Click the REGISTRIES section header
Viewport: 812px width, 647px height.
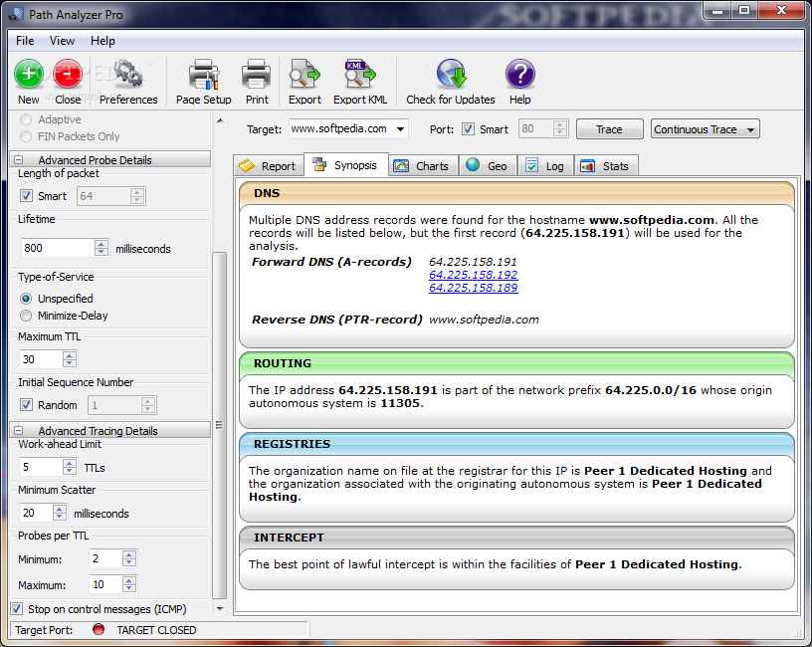tap(516, 444)
